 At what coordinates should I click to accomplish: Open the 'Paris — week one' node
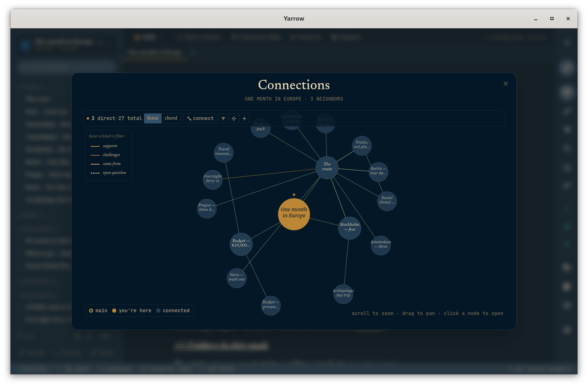237,278
